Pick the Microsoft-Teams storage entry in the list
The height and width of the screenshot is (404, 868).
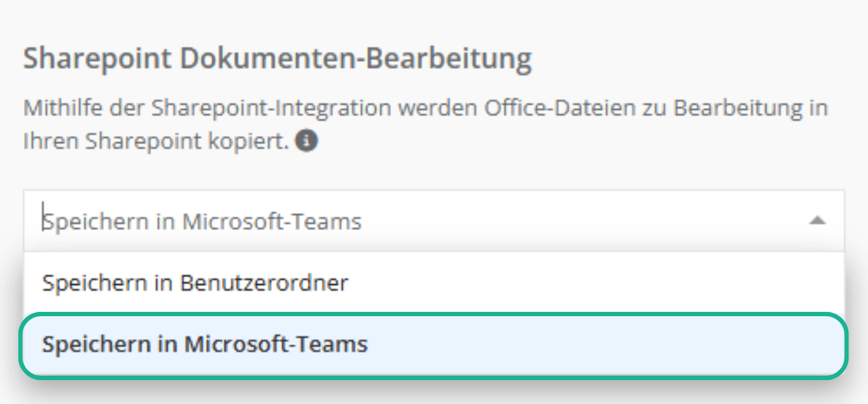click(204, 344)
